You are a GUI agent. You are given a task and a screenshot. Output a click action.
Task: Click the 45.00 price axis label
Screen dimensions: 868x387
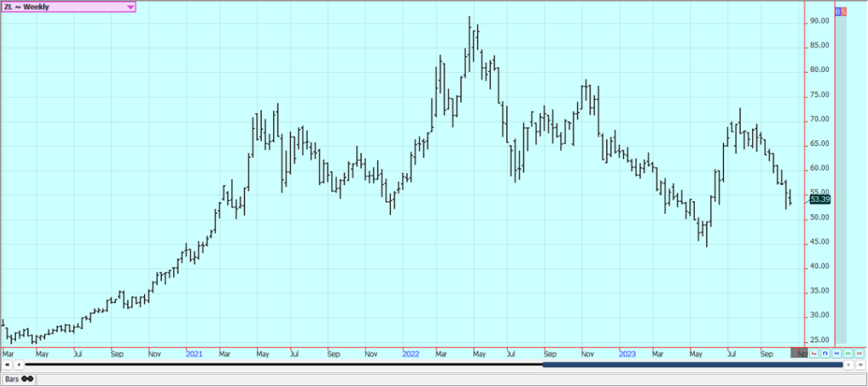click(x=820, y=242)
